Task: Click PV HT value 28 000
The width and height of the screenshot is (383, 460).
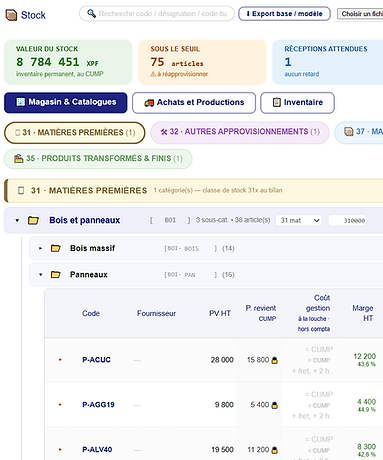Action: pyautogui.click(x=222, y=360)
